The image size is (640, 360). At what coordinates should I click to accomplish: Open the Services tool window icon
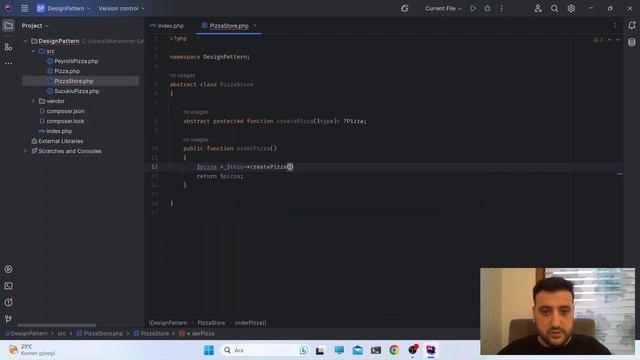[8, 269]
